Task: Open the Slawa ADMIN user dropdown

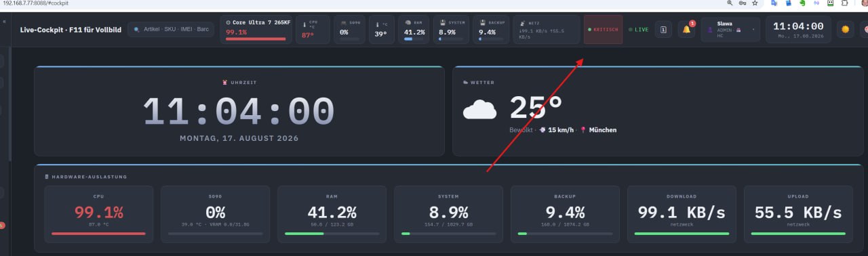Action: click(x=730, y=30)
